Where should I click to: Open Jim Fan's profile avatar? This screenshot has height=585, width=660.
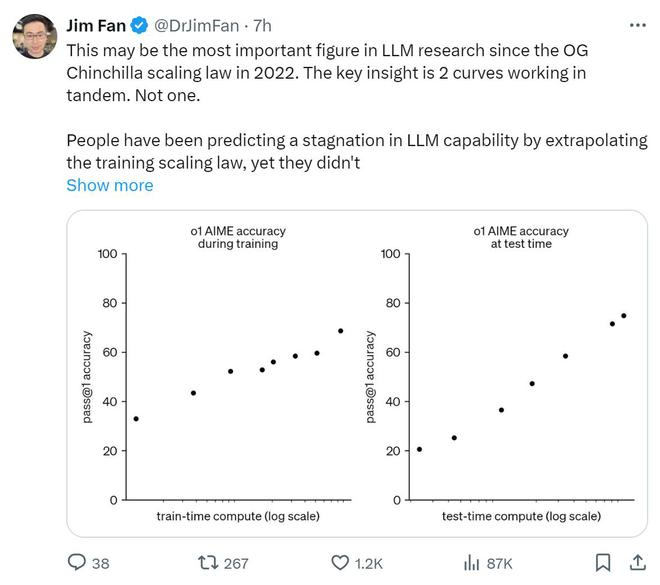(33, 36)
